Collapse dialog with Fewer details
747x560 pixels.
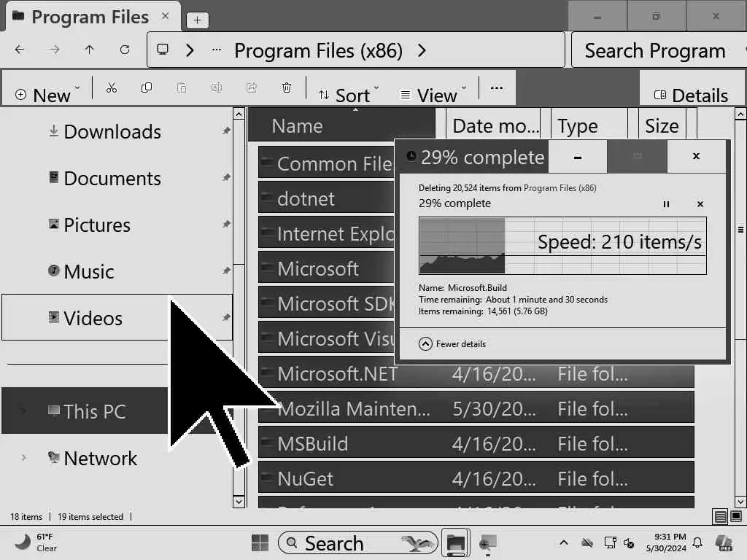click(x=452, y=344)
